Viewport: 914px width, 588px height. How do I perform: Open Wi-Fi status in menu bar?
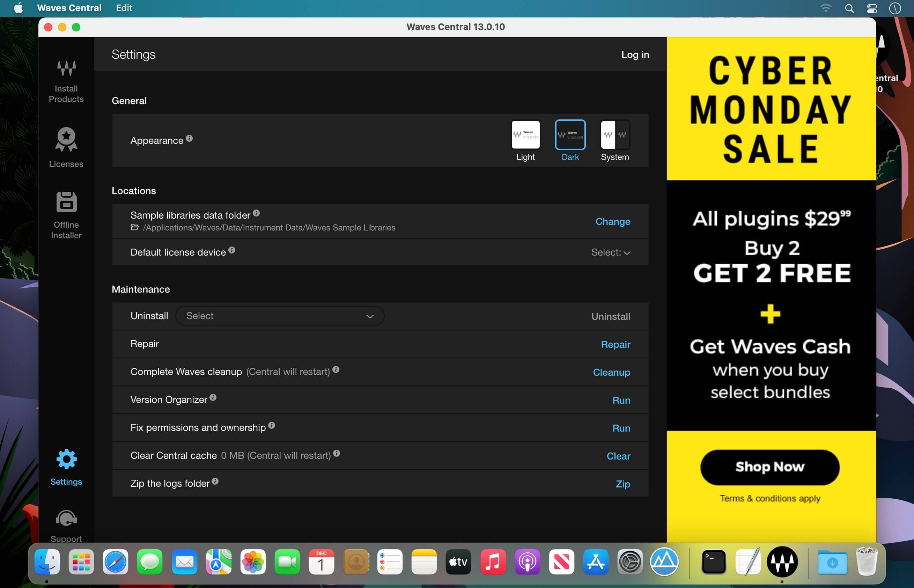point(826,8)
